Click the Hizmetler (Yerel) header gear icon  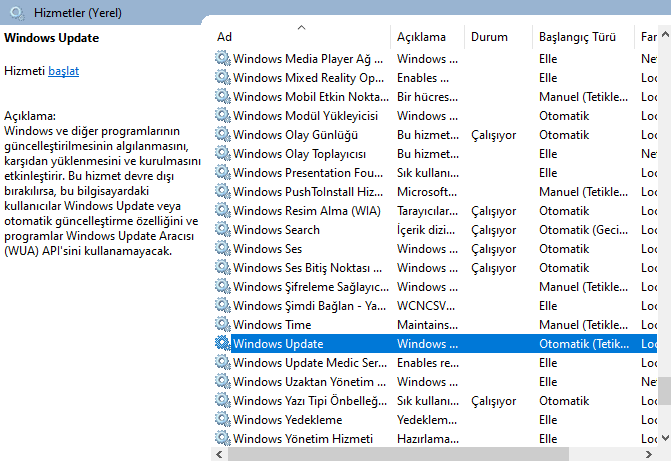point(17,13)
